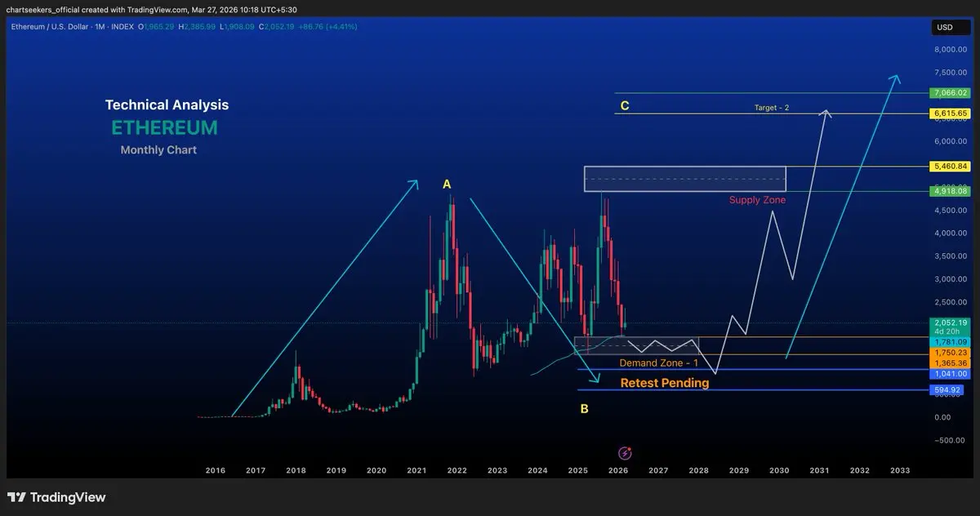Select the open value 1,965.29
Viewport: 980px width, 516px height.
click(x=161, y=27)
